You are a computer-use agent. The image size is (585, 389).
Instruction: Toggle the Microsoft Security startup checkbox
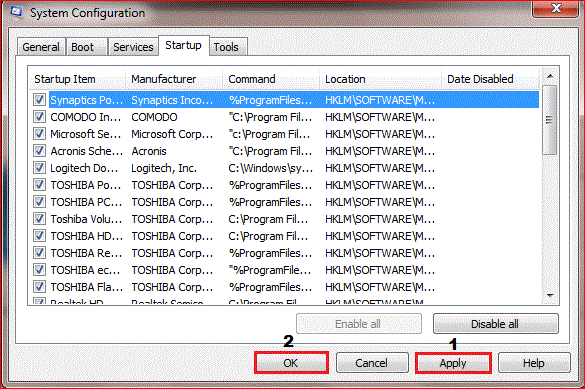click(x=39, y=134)
